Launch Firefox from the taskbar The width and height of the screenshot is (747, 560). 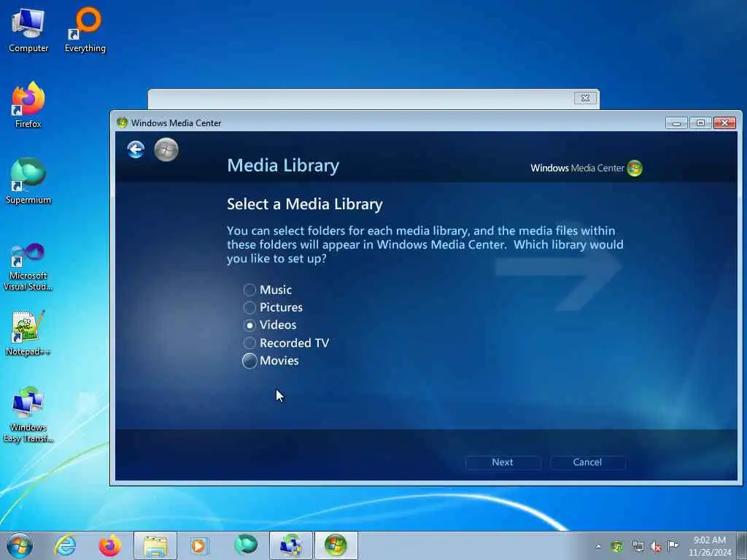(109, 545)
